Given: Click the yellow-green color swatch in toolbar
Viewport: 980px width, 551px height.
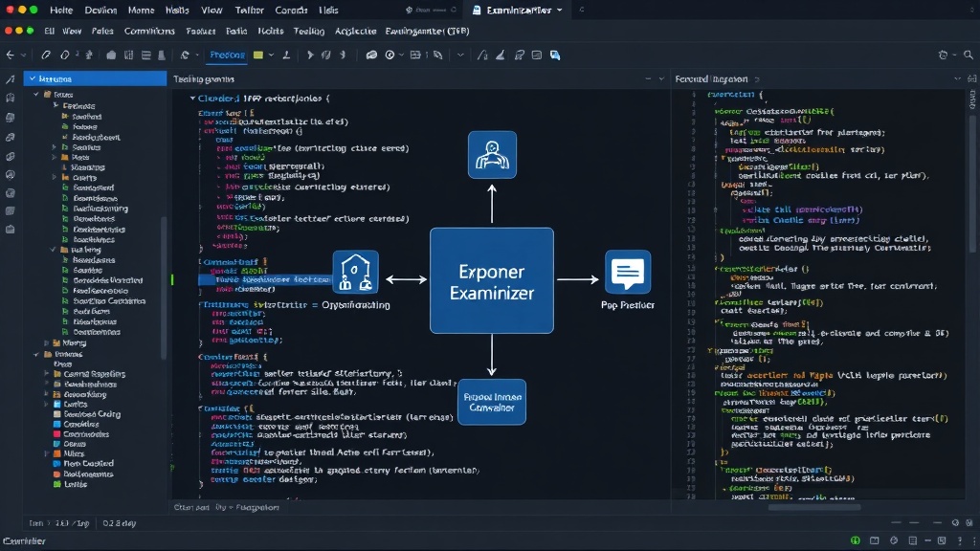Looking at the screenshot, I should coord(258,55).
